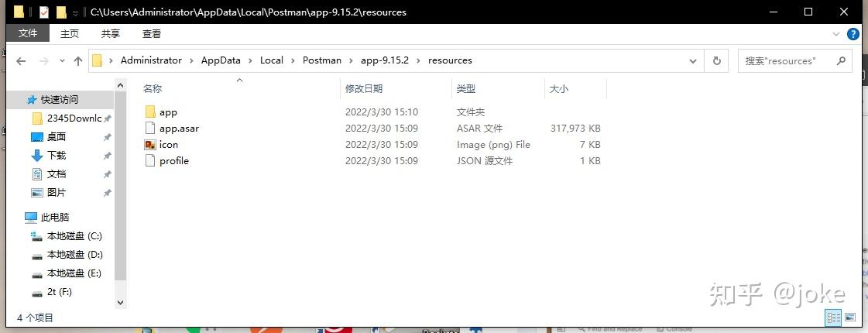Click the search magnifier icon
868x333 pixels.
[841, 60]
